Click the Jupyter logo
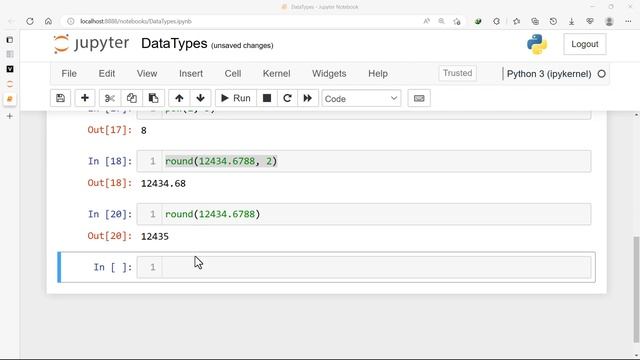 91,44
